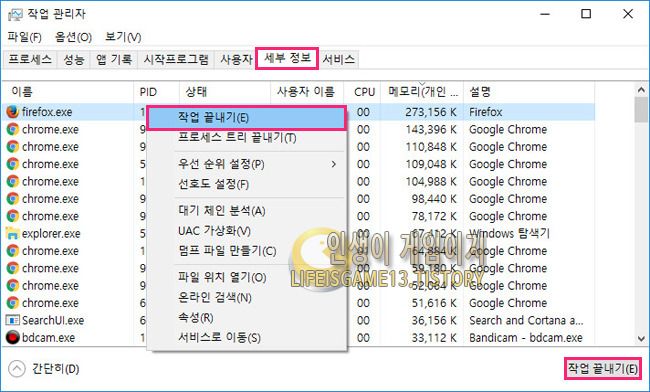Switch to the 사용자 tab
Screen dimensions: 650x392
coord(236,60)
